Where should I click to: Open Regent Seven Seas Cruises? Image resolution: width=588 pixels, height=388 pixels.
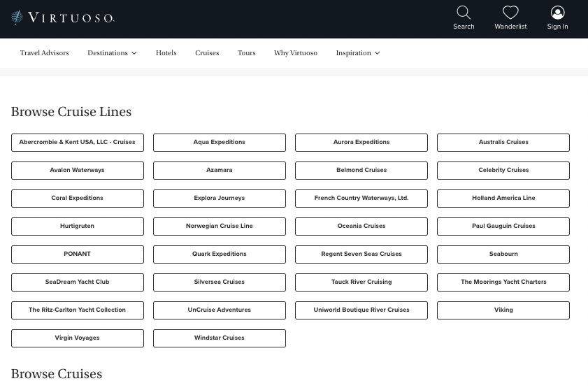(361, 254)
